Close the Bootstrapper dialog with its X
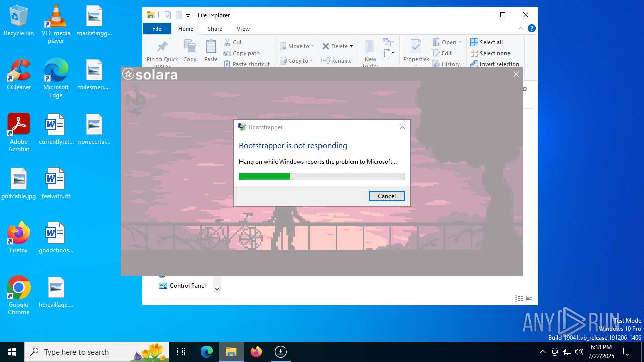 tap(403, 127)
